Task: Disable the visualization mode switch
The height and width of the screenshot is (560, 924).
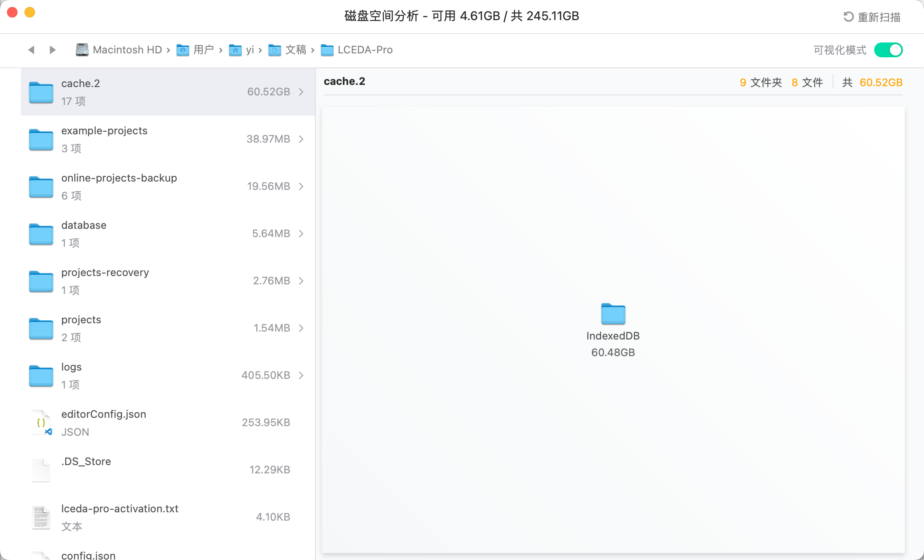Action: [888, 50]
